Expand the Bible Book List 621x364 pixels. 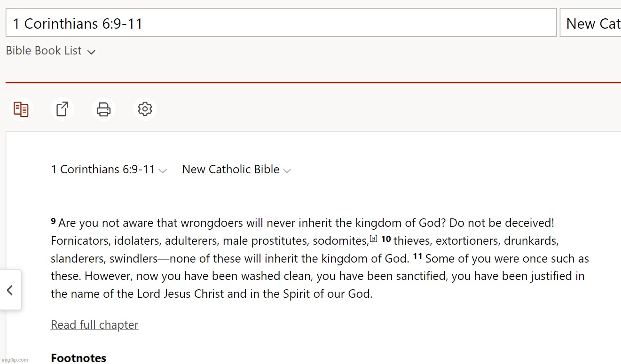tap(51, 51)
